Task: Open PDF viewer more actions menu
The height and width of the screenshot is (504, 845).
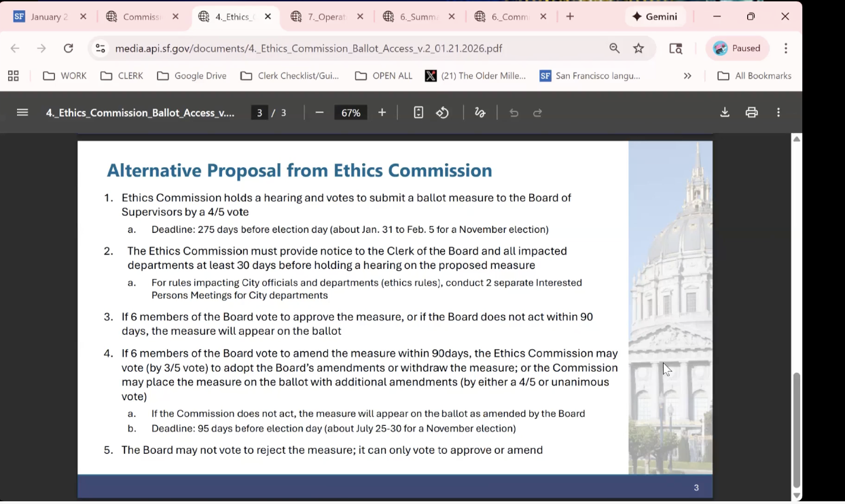Action: [778, 113]
